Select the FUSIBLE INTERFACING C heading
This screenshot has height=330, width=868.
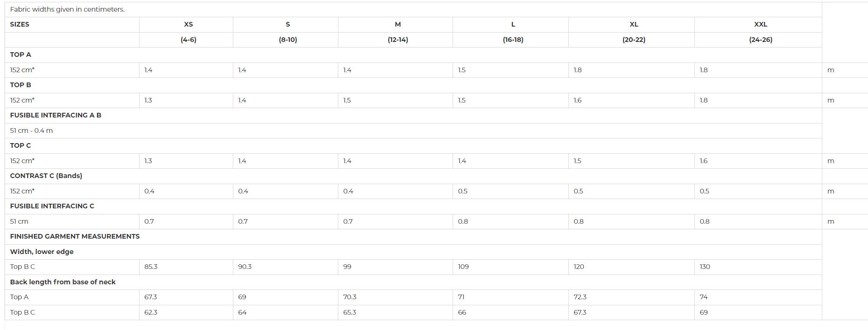[x=52, y=206]
